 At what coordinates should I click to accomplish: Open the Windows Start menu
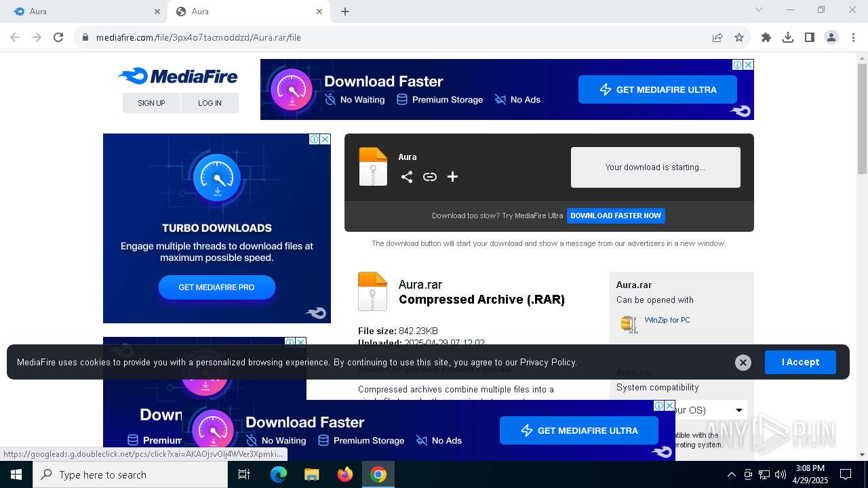tap(16, 474)
